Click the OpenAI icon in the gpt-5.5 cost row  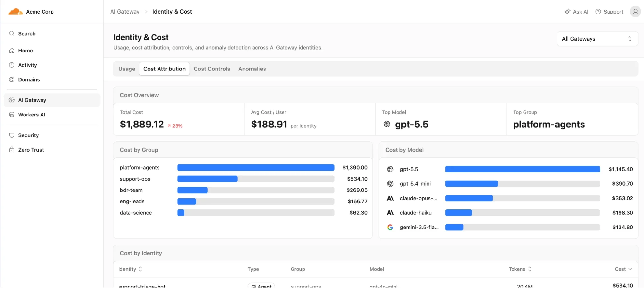click(x=390, y=169)
